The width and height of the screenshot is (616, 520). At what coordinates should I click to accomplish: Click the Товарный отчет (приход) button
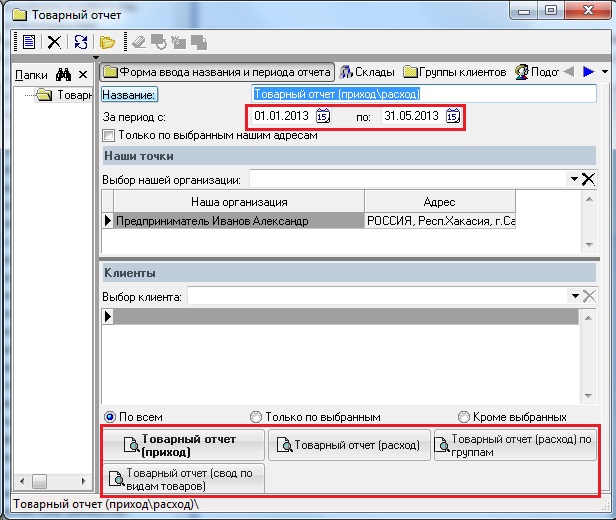point(184,445)
